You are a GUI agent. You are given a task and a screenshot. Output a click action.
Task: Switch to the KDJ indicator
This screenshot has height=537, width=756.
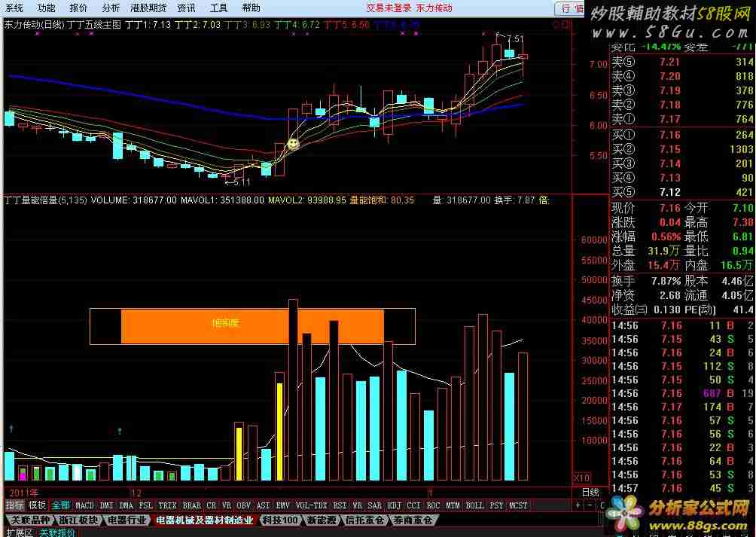395,505
